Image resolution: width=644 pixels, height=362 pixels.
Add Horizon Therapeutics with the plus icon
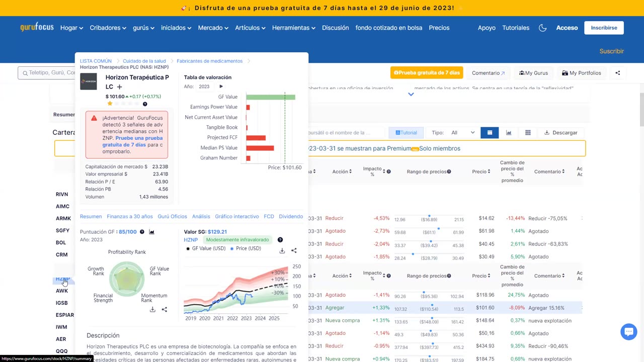pos(119,87)
